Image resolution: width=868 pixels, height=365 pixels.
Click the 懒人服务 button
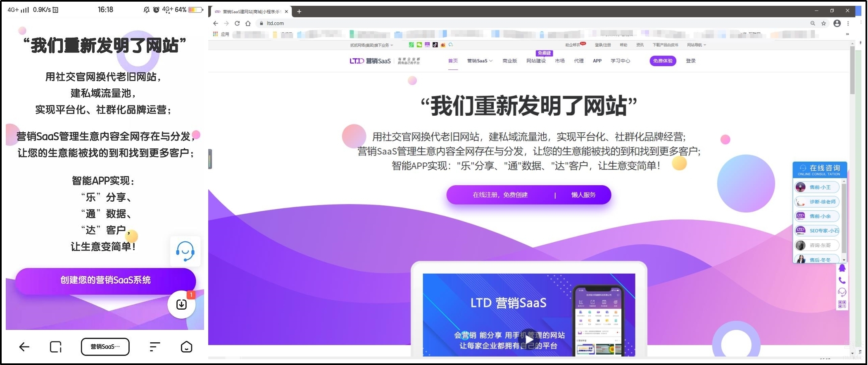pos(583,195)
